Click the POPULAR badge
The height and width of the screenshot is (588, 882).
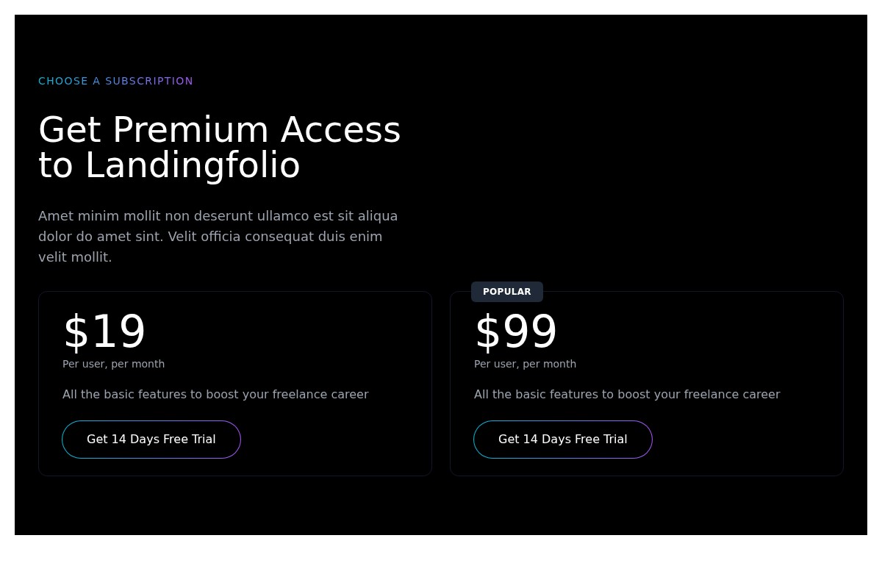(x=507, y=292)
